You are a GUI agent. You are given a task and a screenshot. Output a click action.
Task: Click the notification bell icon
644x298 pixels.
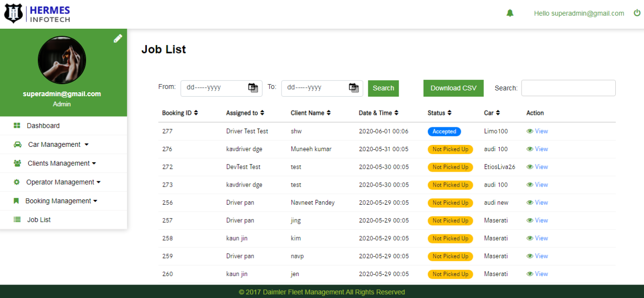click(x=510, y=13)
